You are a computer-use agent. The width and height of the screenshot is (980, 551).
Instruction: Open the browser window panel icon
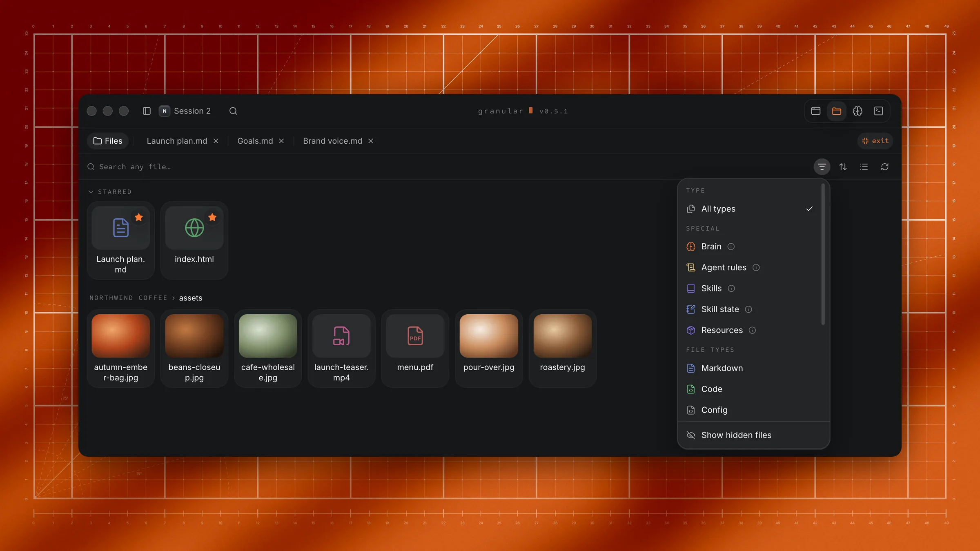[x=815, y=111]
